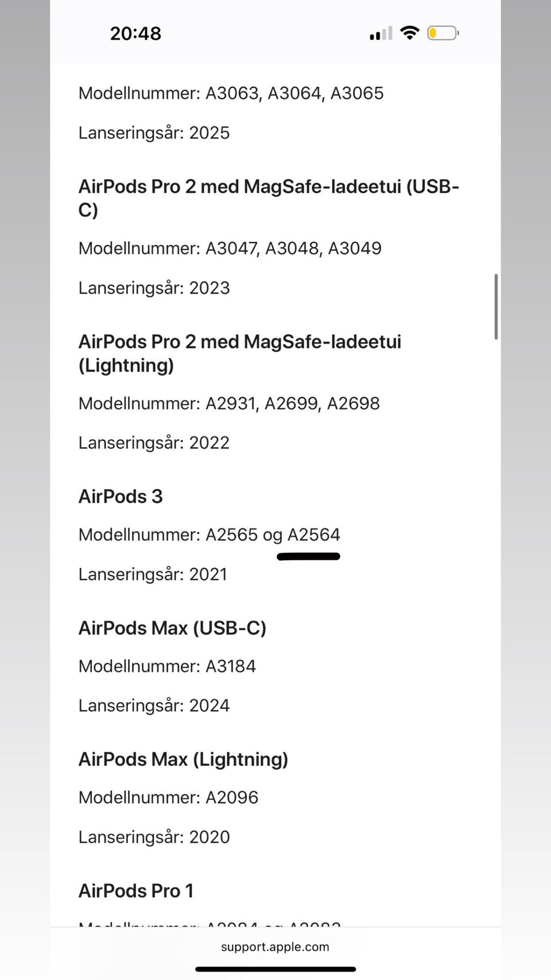Tap the underlined model number A2564

(x=313, y=535)
